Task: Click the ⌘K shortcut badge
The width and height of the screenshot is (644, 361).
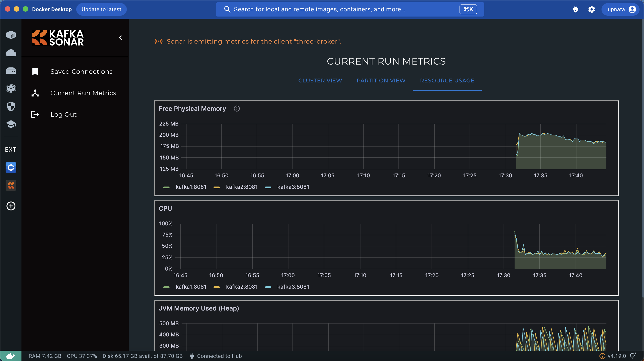Action: [x=468, y=9]
